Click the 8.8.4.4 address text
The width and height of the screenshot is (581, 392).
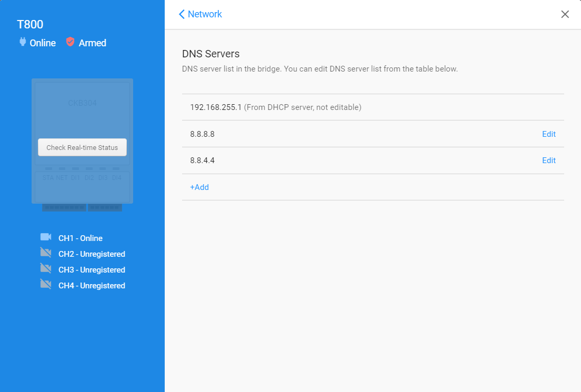click(x=202, y=160)
